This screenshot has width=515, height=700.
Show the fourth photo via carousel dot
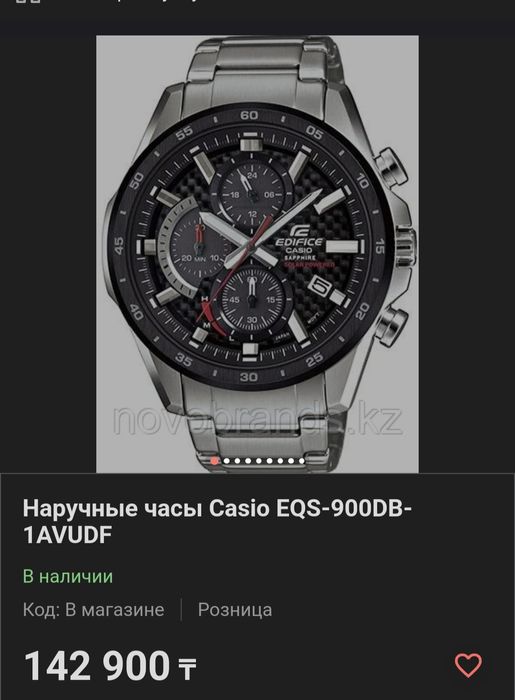(x=248, y=461)
